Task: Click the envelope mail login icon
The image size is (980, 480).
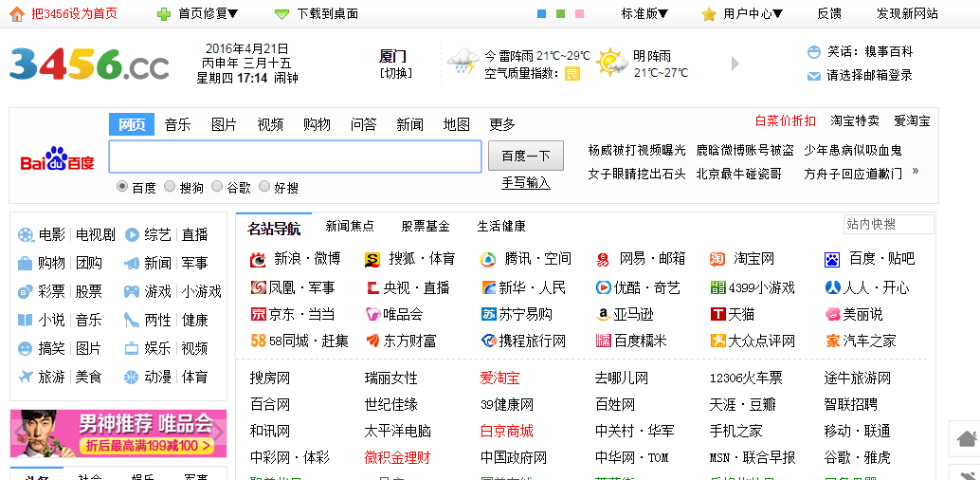Action: pos(814,76)
